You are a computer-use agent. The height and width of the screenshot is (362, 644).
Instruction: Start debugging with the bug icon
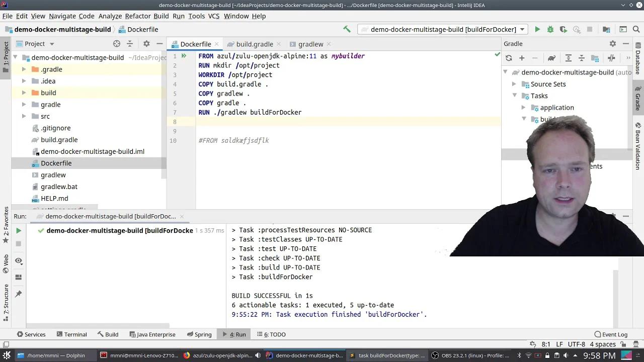pos(550,29)
